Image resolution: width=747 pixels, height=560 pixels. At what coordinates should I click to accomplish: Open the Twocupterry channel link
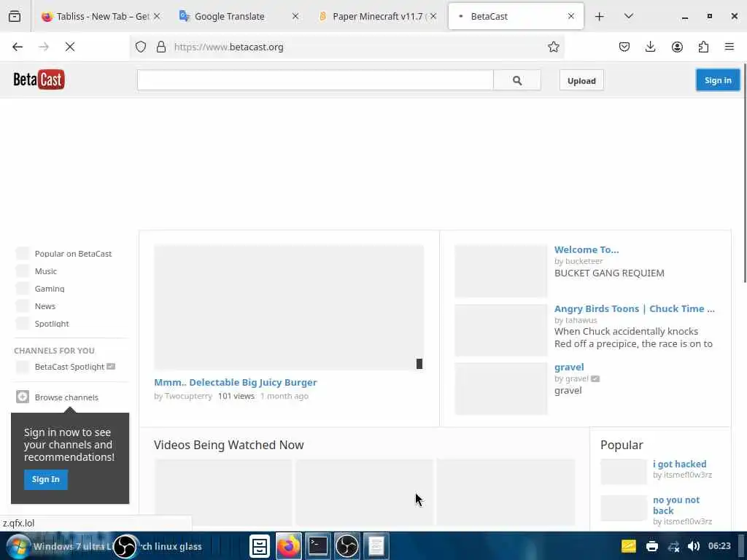tap(188, 396)
